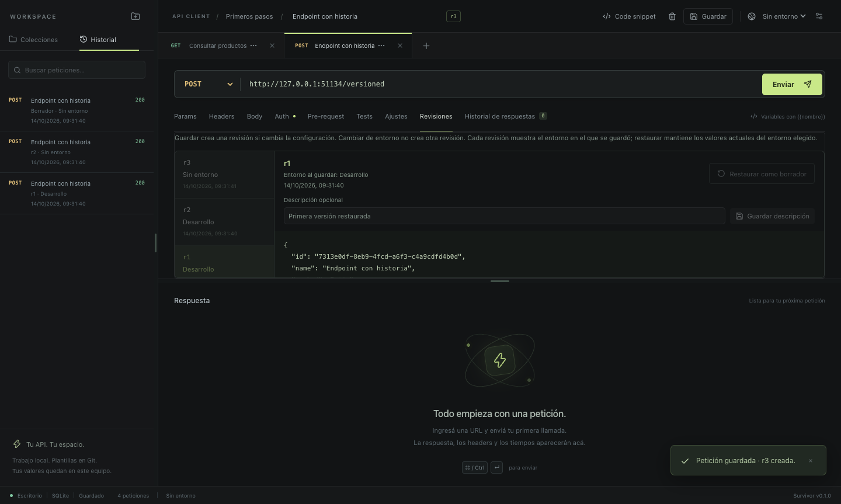
Task: Click the lightning bolt empty-state icon
Action: coord(500,360)
